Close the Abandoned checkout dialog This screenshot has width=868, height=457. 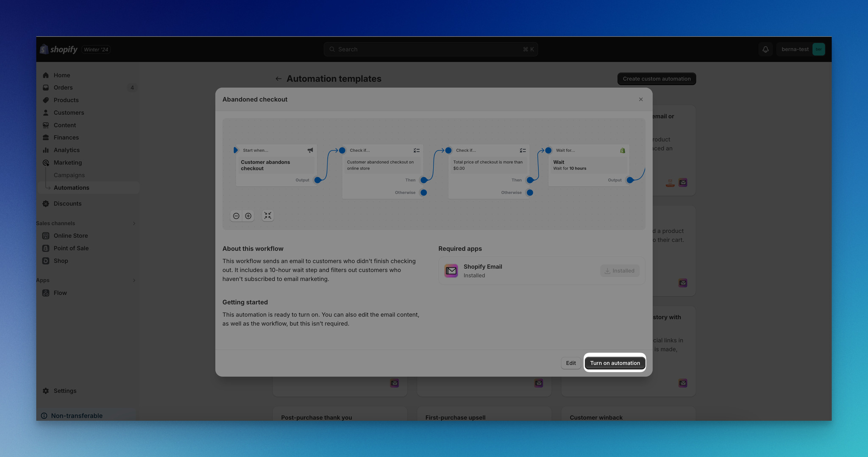coord(641,99)
